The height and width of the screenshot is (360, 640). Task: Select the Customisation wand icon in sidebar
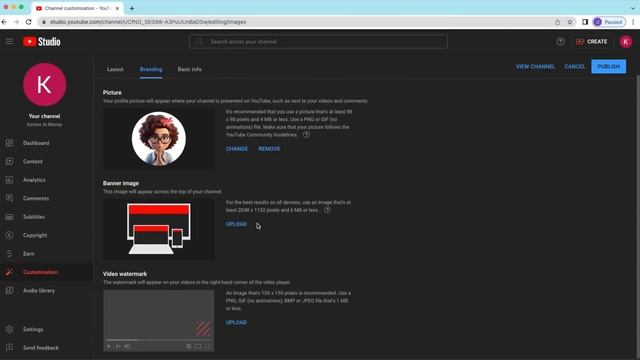coord(9,272)
